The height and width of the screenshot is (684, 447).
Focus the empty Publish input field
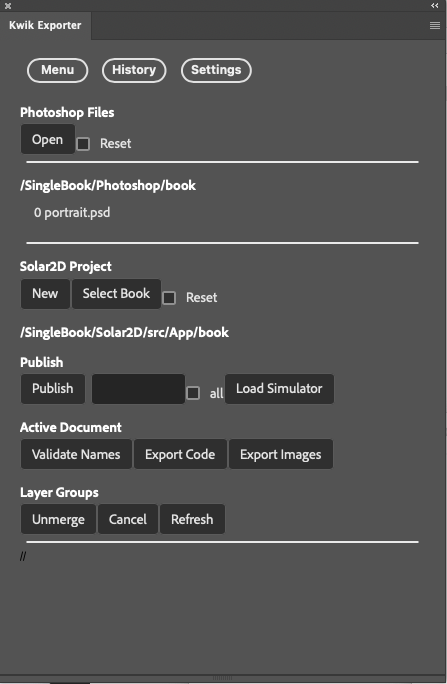[138, 389]
